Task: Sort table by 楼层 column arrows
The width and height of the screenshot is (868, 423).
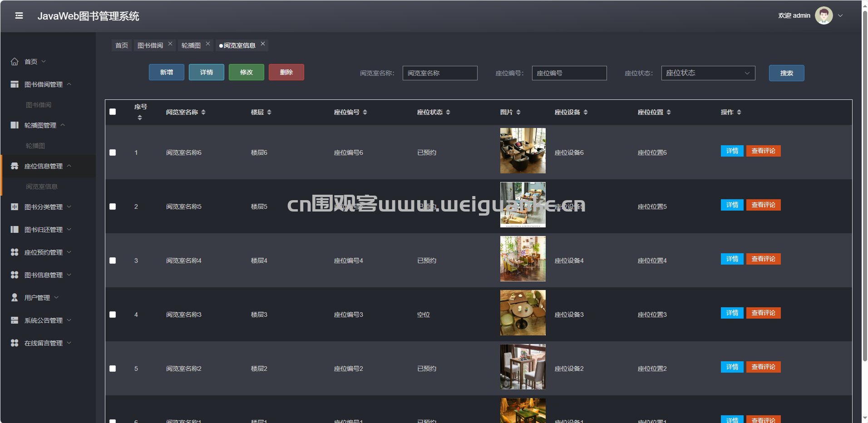Action: (269, 112)
